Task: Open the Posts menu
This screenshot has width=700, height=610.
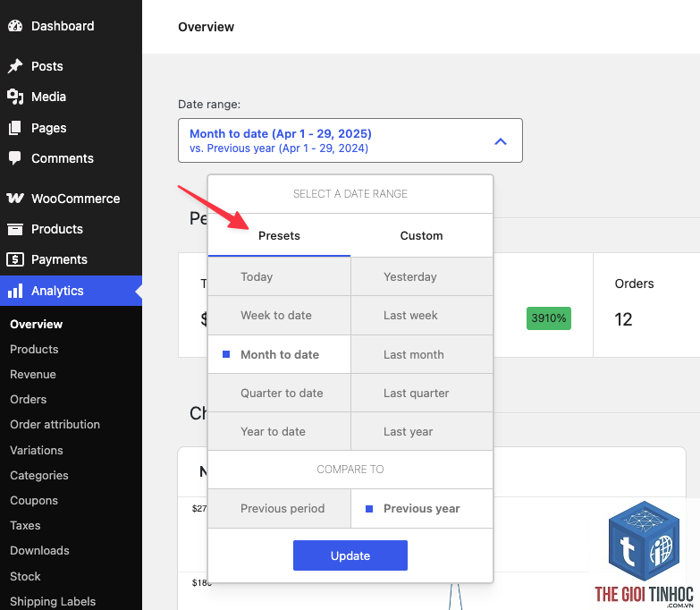Action: click(x=71, y=66)
